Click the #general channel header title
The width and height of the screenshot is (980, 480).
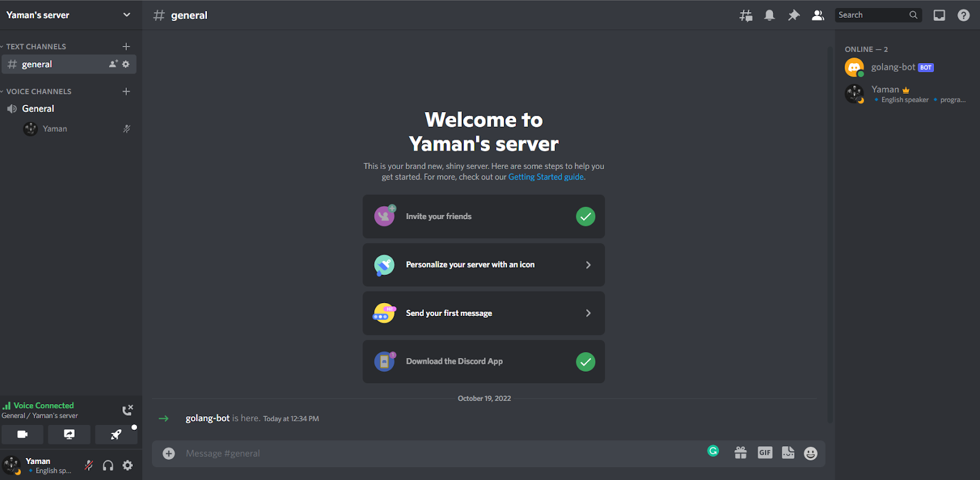point(189,15)
